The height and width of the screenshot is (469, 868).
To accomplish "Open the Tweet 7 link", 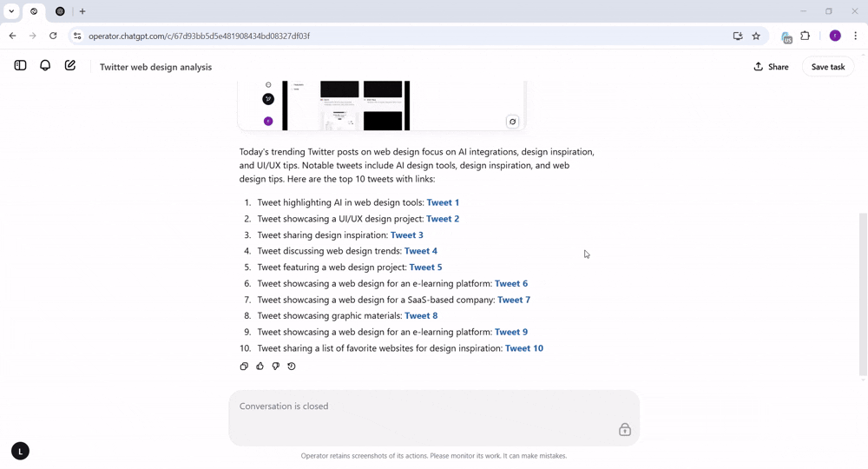I will pos(514,300).
